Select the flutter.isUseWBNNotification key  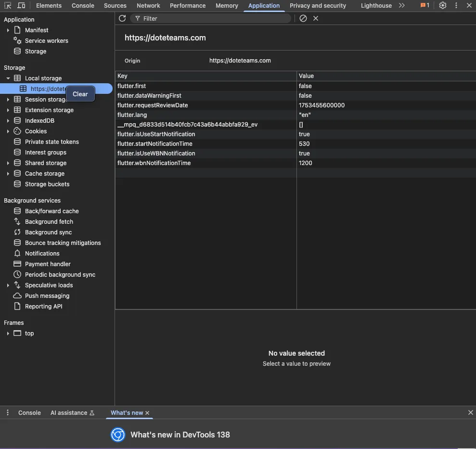[156, 154]
